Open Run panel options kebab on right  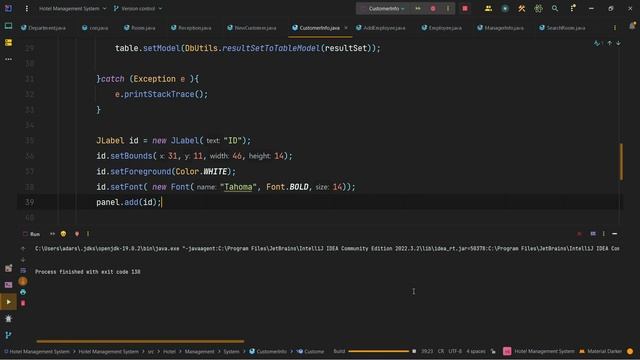coord(604,234)
